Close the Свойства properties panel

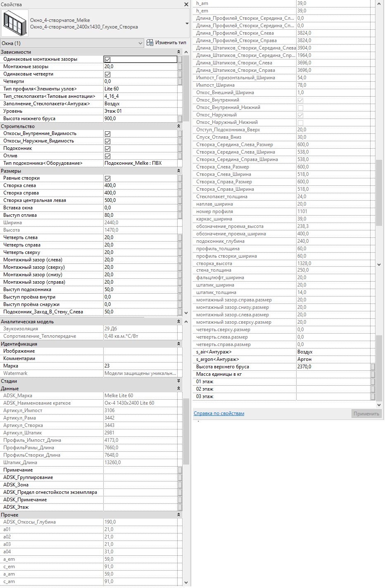186,5
